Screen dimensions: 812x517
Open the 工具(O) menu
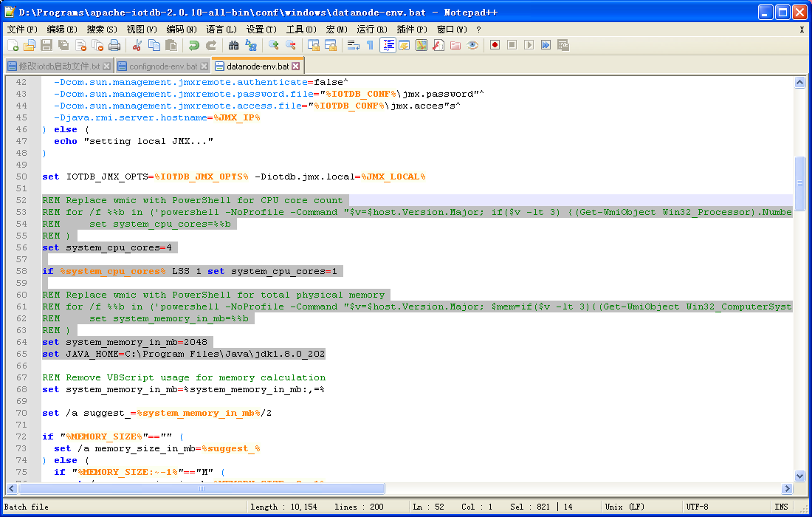tap(301, 30)
